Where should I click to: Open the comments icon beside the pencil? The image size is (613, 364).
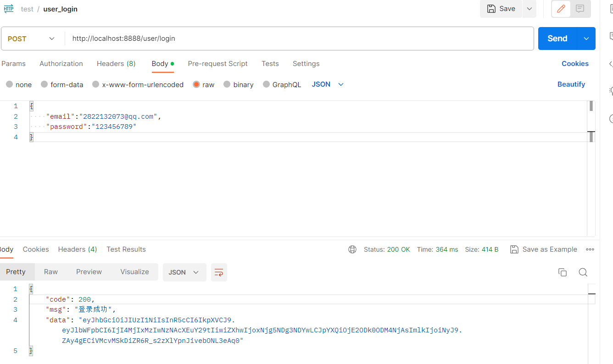tap(580, 9)
